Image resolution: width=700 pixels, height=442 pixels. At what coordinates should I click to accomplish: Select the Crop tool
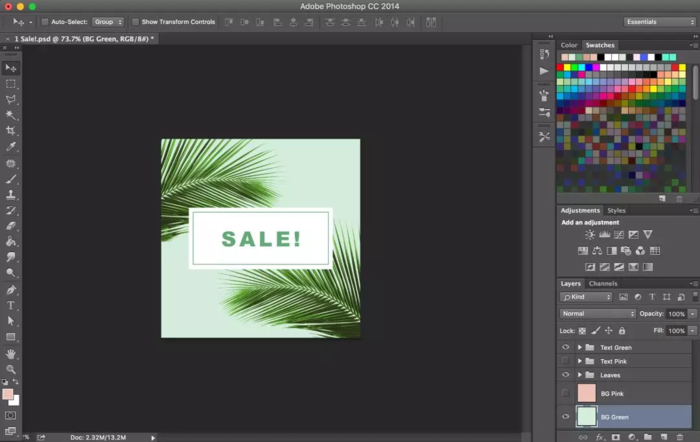point(11,131)
